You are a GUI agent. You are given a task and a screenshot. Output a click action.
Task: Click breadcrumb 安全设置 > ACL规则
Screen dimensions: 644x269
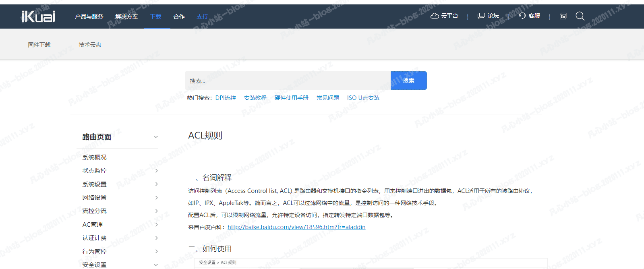coord(217,263)
